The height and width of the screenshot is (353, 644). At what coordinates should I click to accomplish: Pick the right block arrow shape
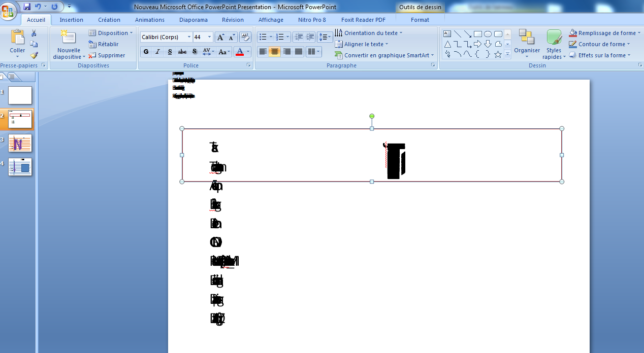tap(478, 44)
